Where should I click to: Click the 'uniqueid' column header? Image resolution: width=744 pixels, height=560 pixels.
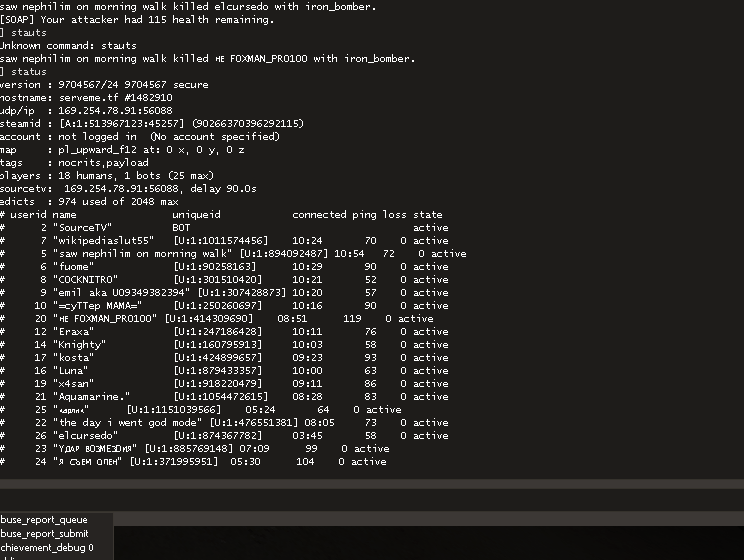pos(196,215)
